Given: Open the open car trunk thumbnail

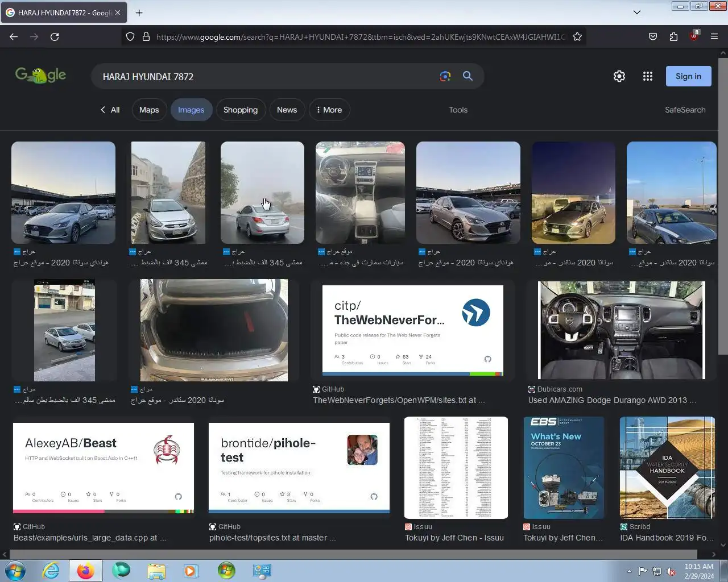Looking at the screenshot, I should tap(214, 330).
